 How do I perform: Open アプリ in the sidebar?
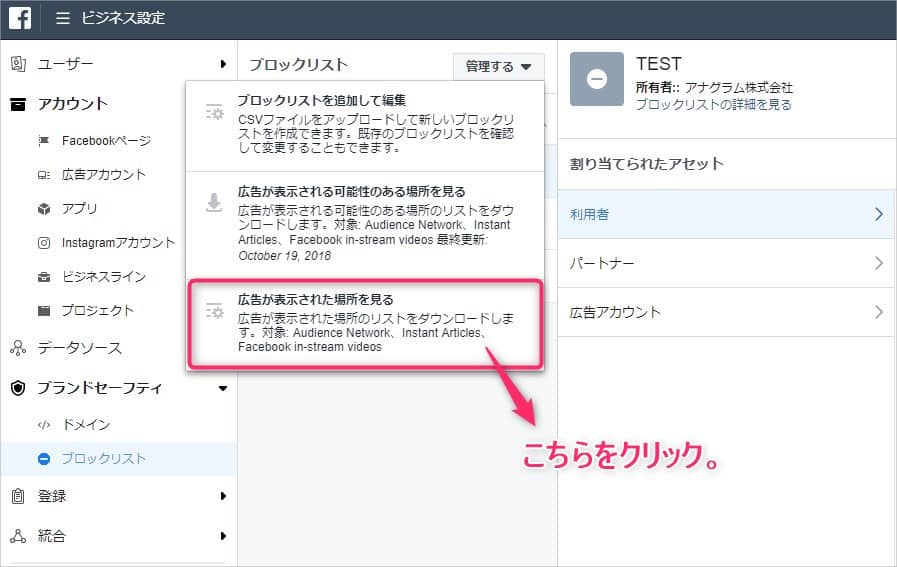tap(79, 208)
